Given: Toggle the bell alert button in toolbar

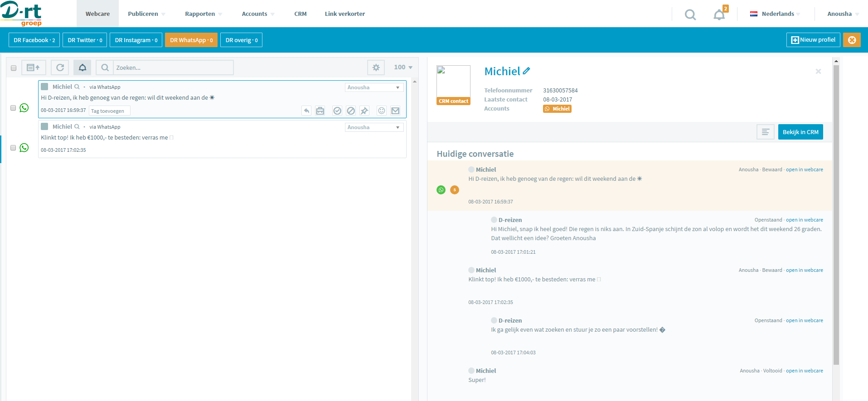Looking at the screenshot, I should [82, 68].
